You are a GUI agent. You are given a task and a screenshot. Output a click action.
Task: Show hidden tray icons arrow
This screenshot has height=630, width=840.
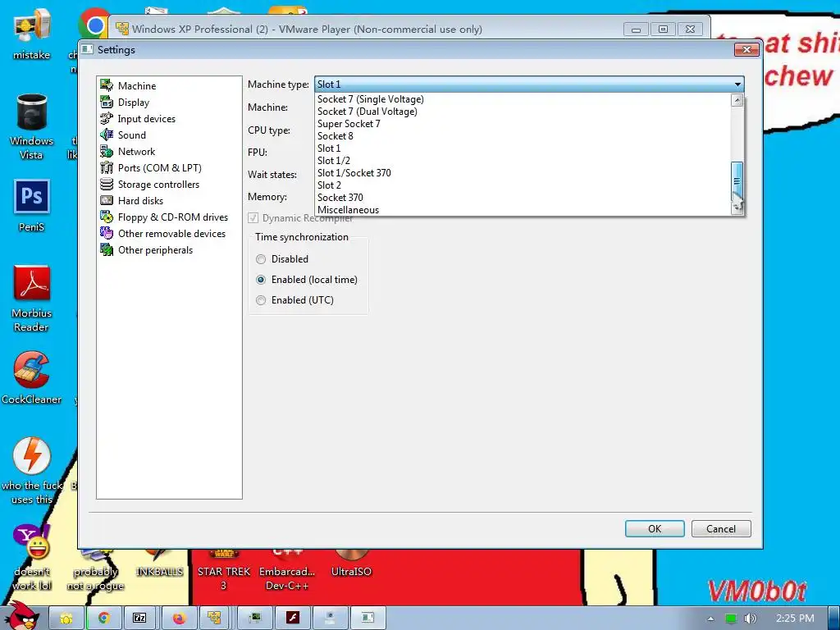click(x=710, y=619)
